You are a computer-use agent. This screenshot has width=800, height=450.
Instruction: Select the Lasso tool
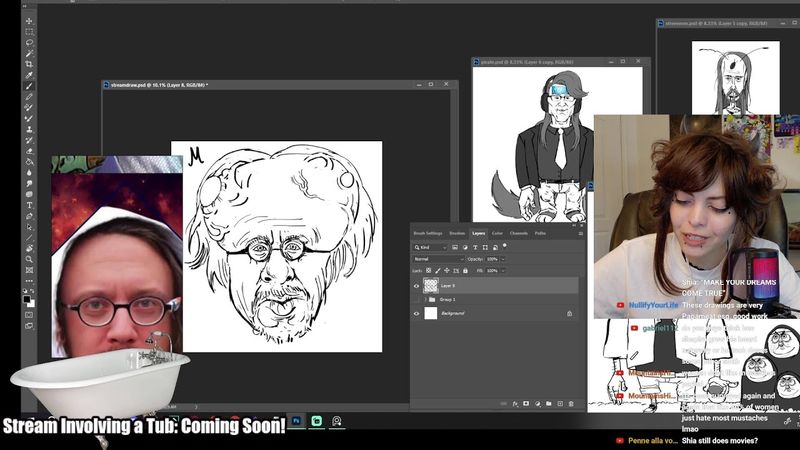29,42
